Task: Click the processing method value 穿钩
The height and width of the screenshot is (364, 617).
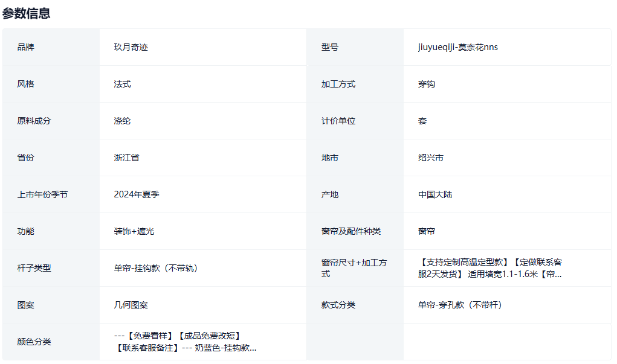Action: 426,84
